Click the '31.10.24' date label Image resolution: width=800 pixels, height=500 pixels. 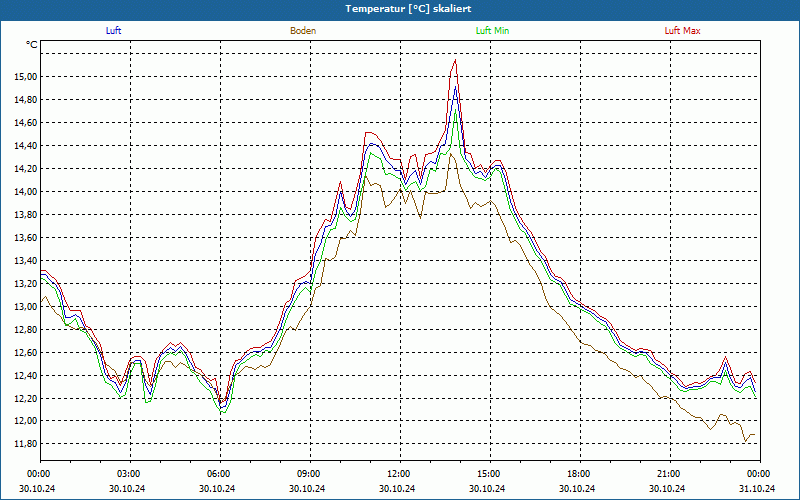coord(757,488)
